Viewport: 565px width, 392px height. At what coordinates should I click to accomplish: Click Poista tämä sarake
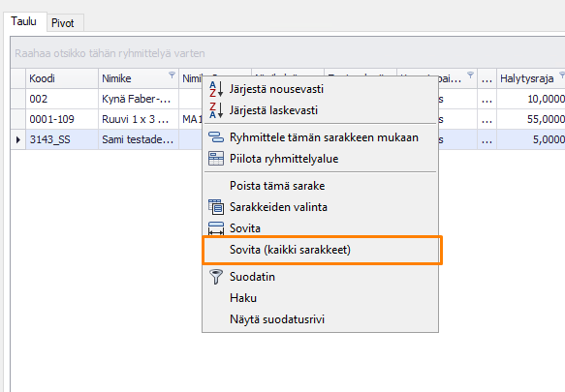320,186
